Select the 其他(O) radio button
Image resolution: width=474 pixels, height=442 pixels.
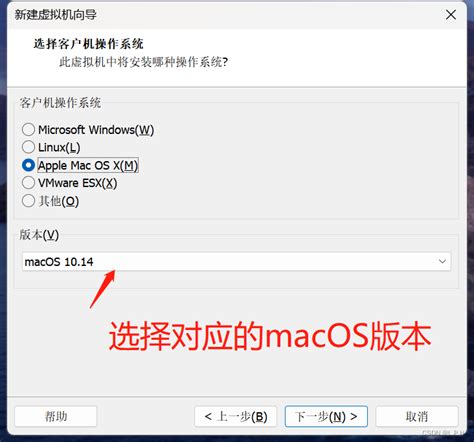[x=28, y=201]
